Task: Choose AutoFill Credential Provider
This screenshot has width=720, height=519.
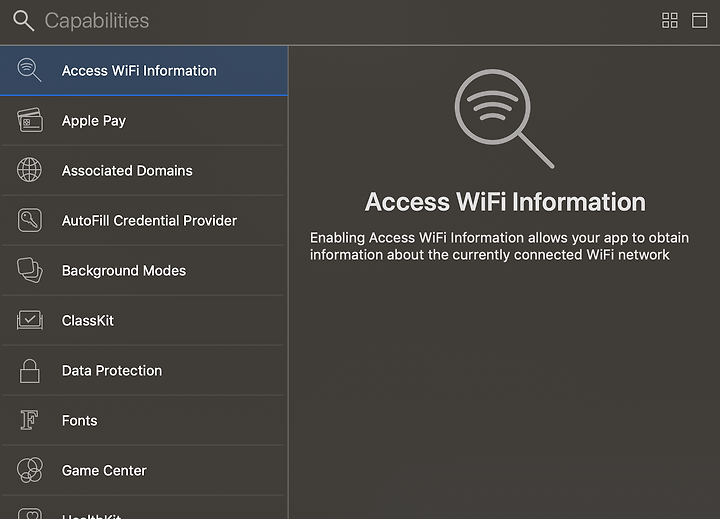Action: coord(144,221)
